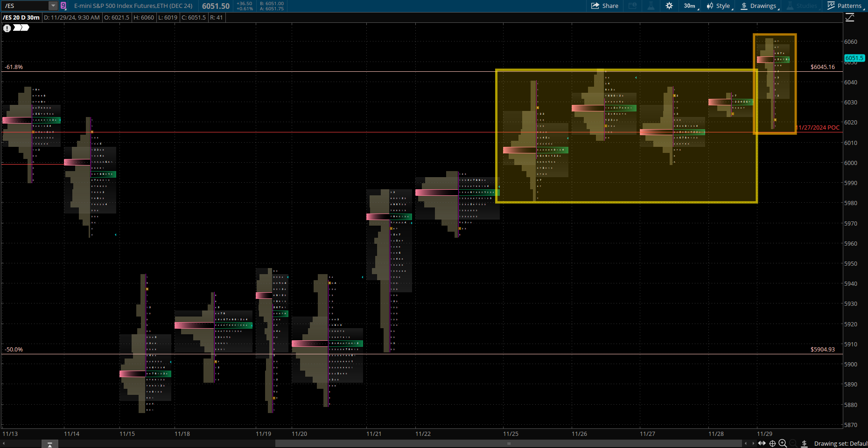This screenshot has height=448, width=868.
Task: Click the far-left scrollbar arrow
Action: (4, 443)
